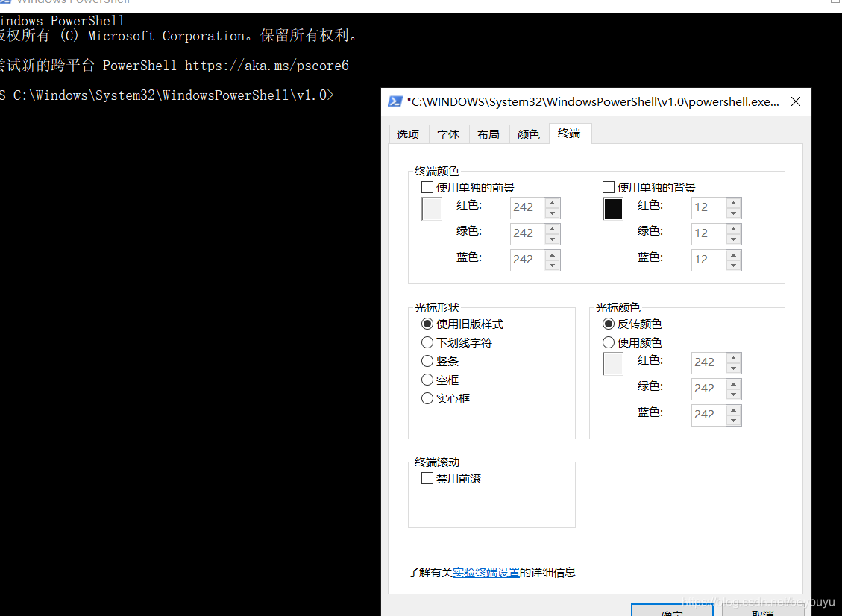Decrease foreground 绿色 value with down arrow
The image size is (842, 616).
552,239
